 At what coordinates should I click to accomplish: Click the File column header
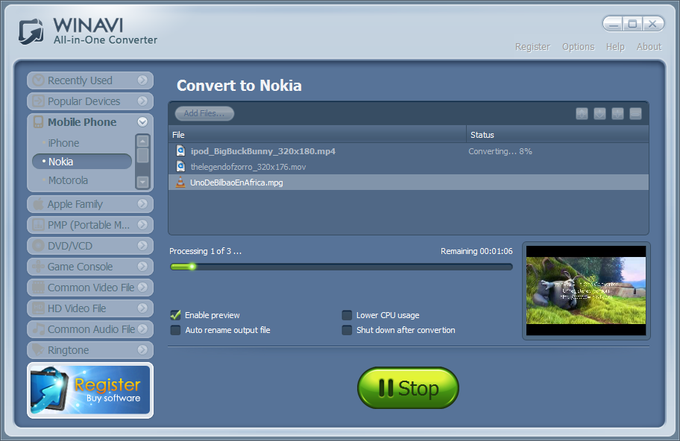(317, 135)
